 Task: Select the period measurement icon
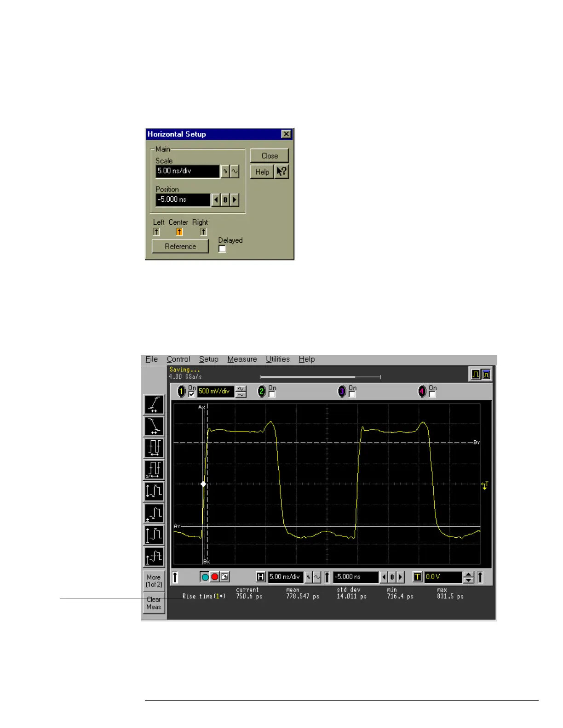[x=154, y=448]
